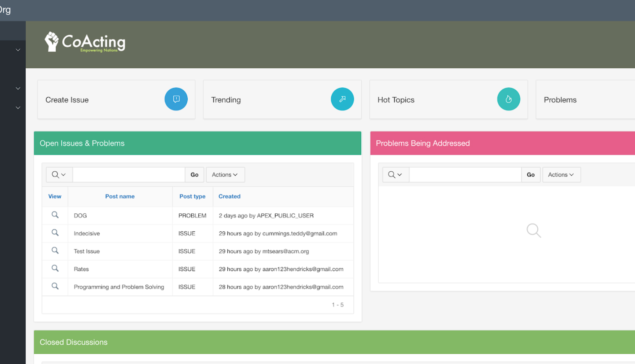Click the Create Issue speech bubble icon

click(x=176, y=99)
